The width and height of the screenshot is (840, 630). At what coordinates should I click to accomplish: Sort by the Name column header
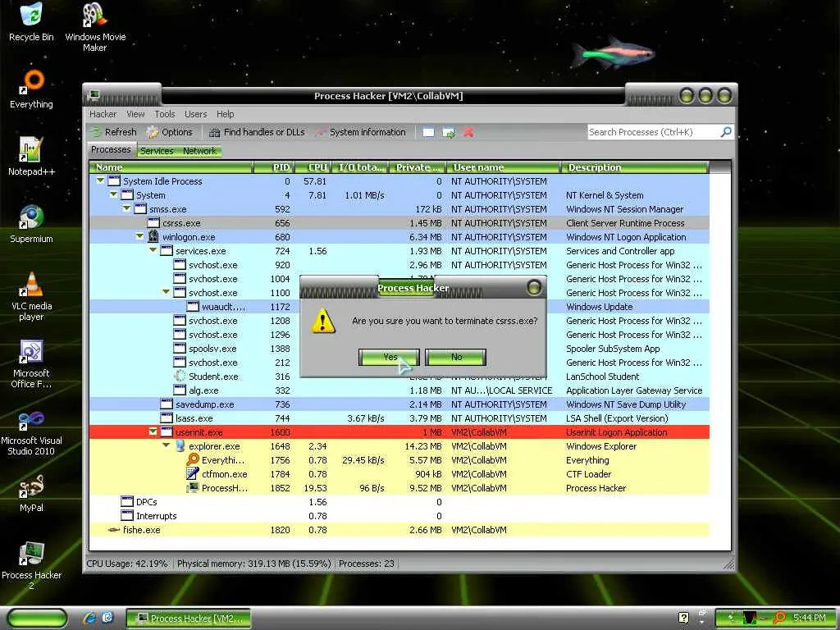point(171,167)
